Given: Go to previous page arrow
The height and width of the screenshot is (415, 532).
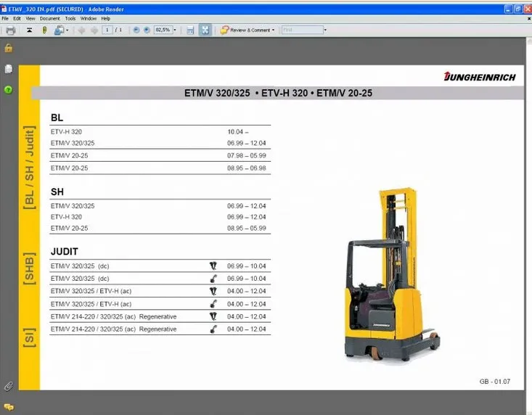Looking at the screenshot, I should [81, 30].
